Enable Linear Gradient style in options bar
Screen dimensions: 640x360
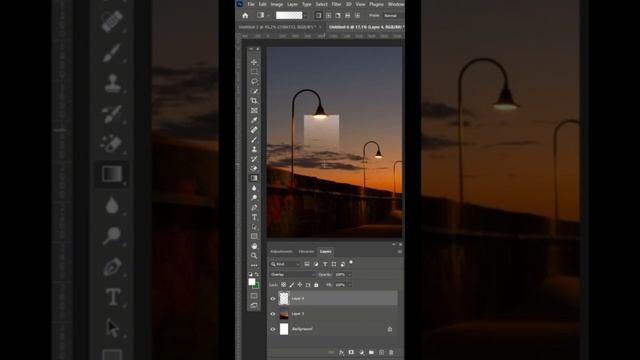pos(318,16)
